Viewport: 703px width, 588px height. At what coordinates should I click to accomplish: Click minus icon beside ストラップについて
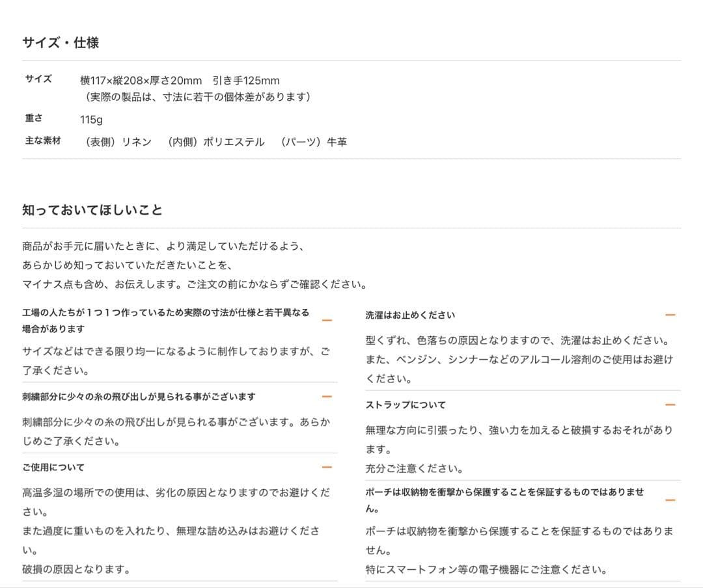(x=670, y=405)
